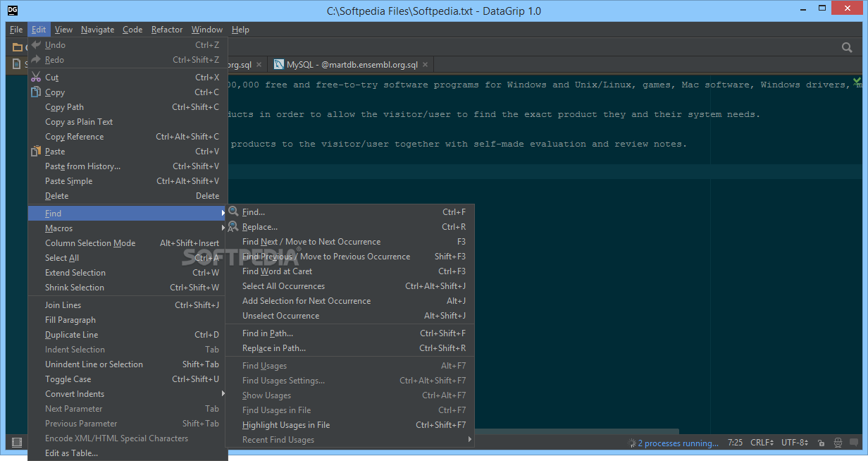Choose Duplicate Line
This screenshot has height=461, width=868.
128,334
